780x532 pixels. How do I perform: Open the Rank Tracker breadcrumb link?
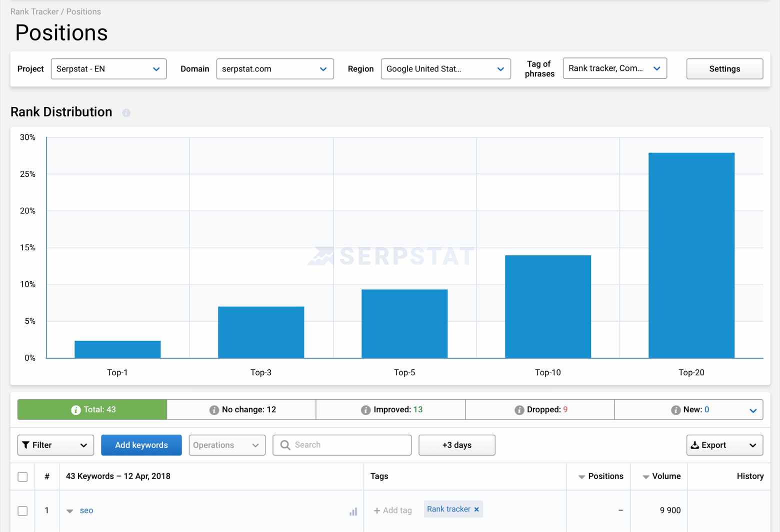[33, 11]
